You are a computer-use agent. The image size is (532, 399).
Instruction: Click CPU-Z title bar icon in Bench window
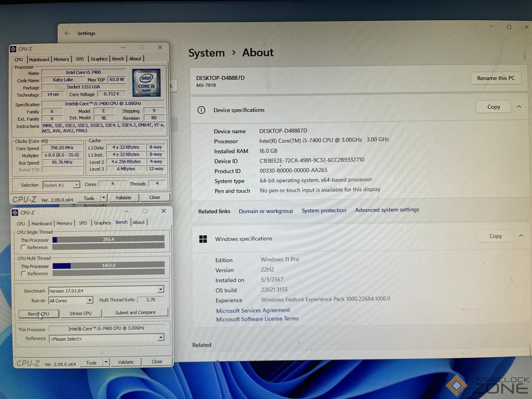pos(15,213)
